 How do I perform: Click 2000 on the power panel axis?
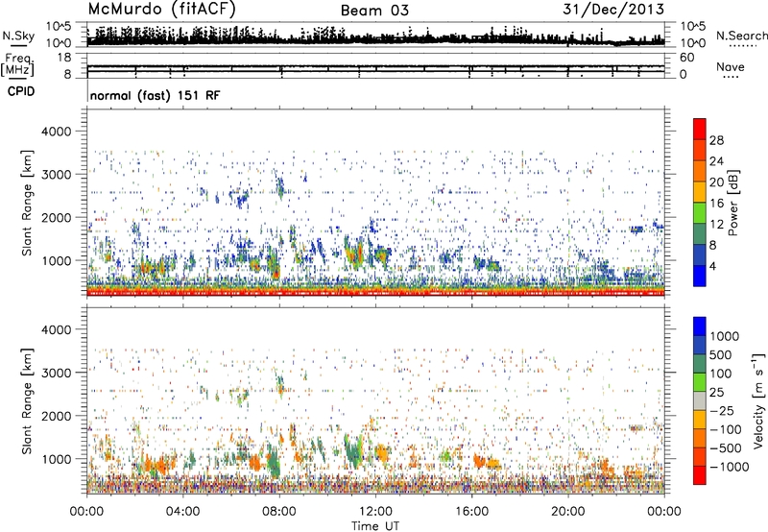point(57,217)
